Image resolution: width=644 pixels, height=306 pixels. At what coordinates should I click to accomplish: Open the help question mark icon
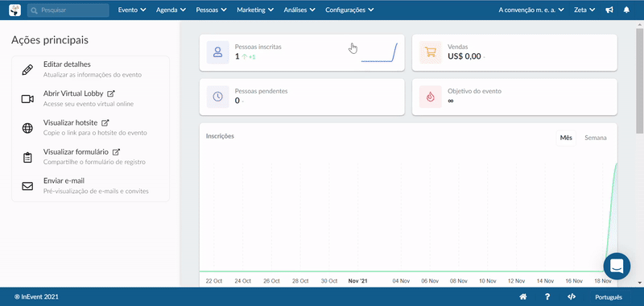pos(547,297)
